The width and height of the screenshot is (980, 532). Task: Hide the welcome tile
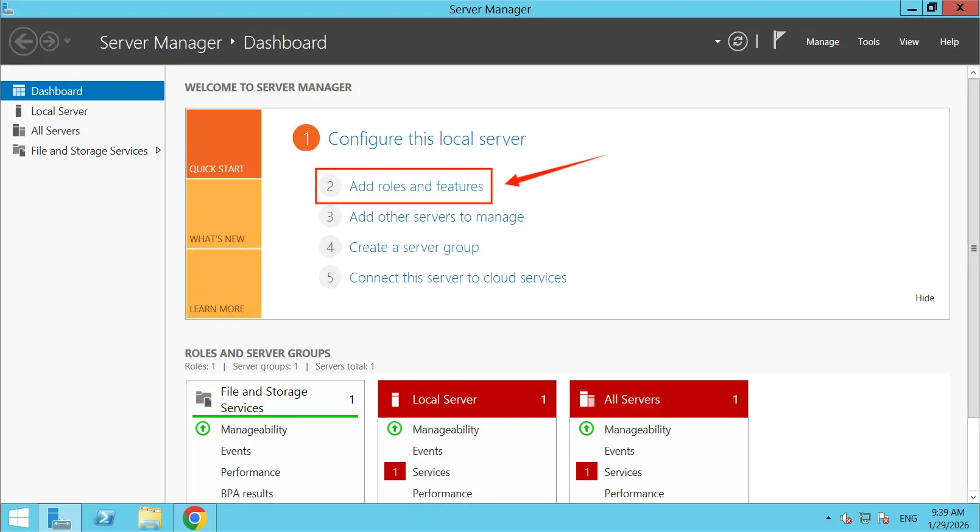pyautogui.click(x=925, y=298)
